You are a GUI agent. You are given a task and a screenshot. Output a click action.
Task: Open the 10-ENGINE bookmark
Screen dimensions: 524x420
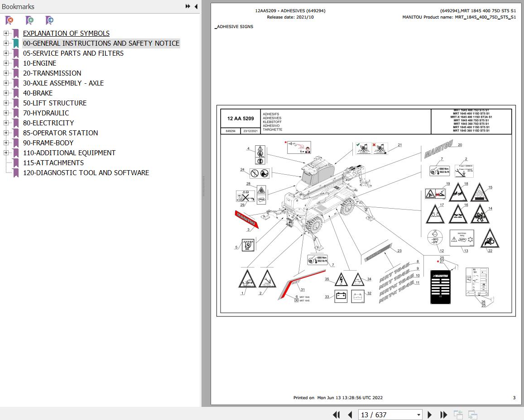tap(39, 63)
